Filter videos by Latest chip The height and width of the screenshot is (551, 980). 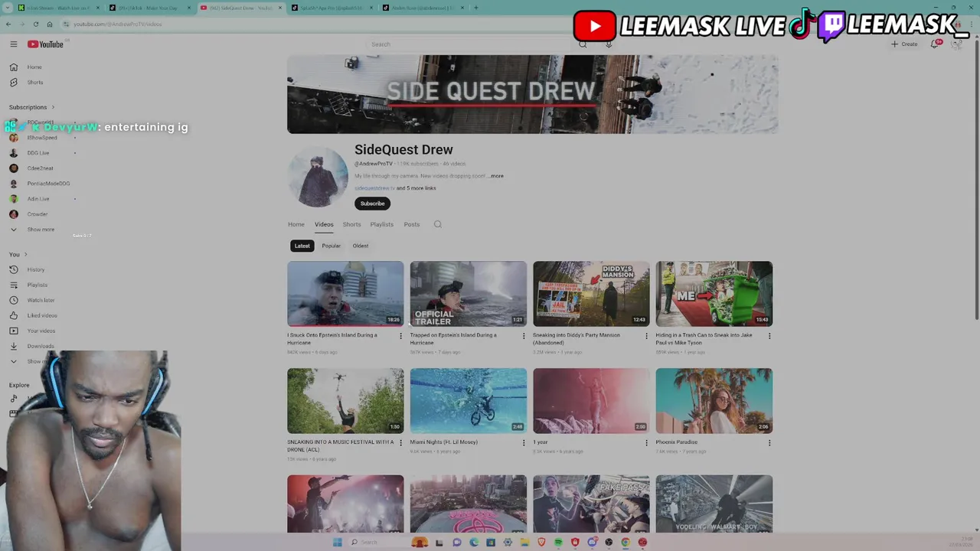302,246
